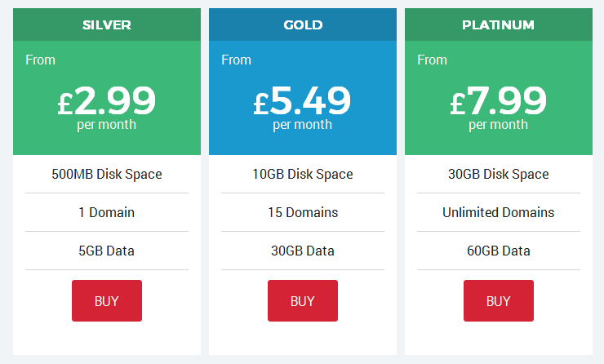Click the 10GB Disk Space feature
This screenshot has height=364, width=604.
pos(303,174)
